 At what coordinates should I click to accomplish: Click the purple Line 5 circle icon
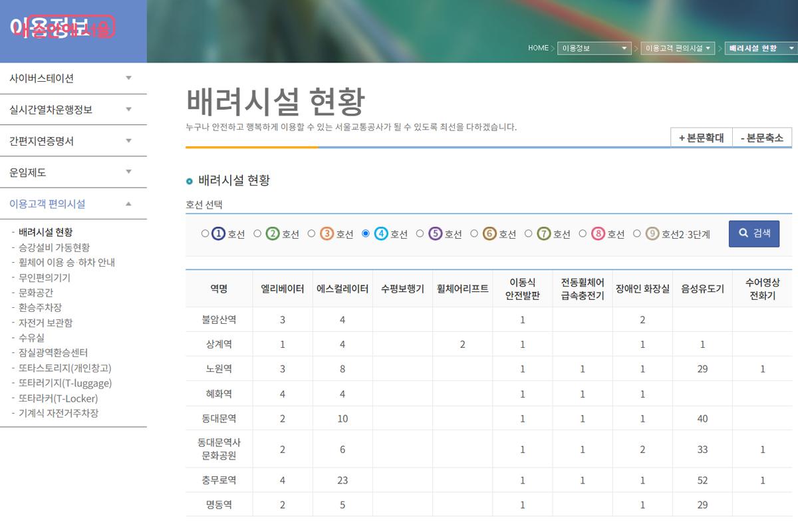tap(436, 233)
